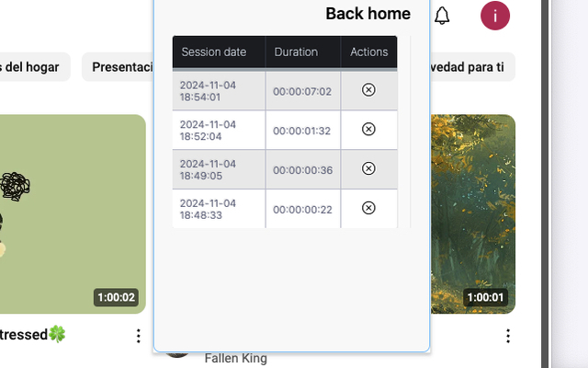Viewport: 588px width, 368px height.
Task: Open the notifications bell
Action: click(x=442, y=16)
